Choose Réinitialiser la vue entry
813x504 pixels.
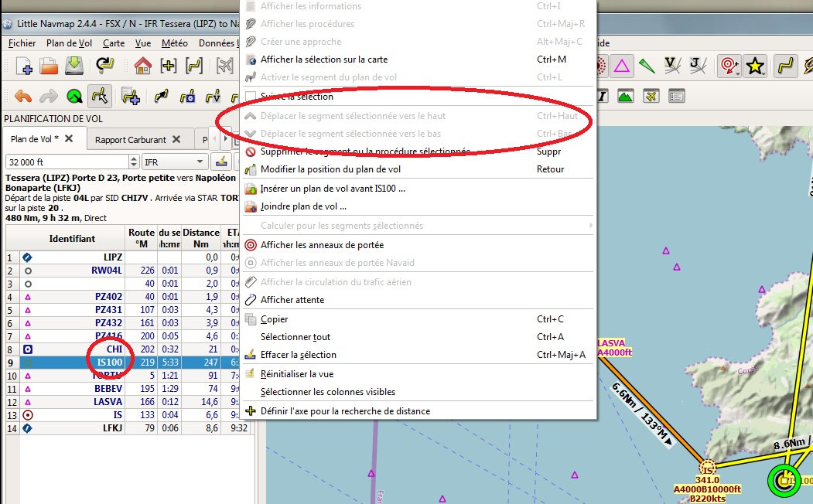(x=419, y=374)
